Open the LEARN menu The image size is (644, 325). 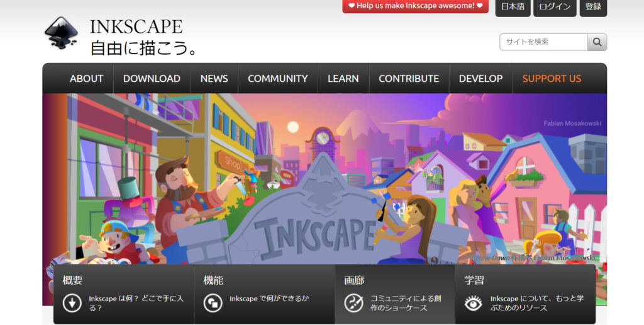click(343, 79)
